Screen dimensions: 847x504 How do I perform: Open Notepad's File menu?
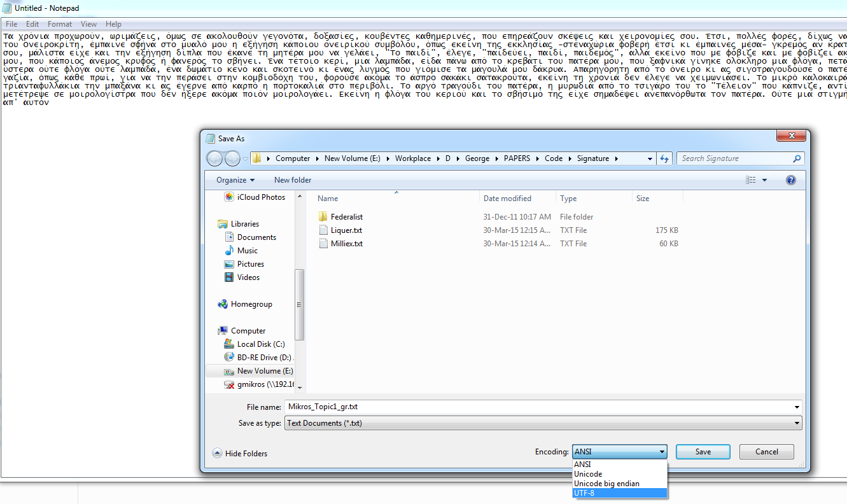[x=11, y=24]
